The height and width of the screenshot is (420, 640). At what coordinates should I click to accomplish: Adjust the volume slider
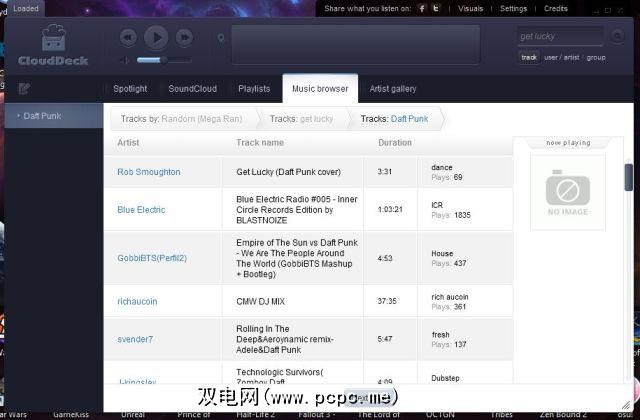click(164, 60)
